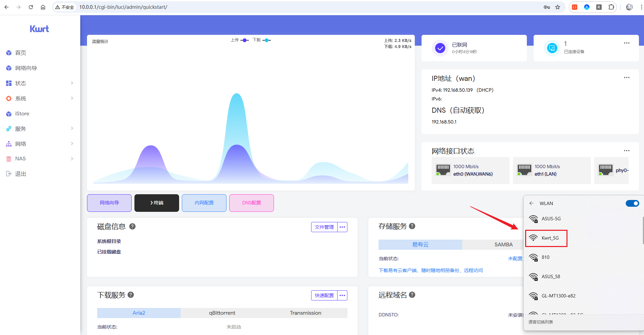This screenshot has width=644, height=335.
Task: Expand the 状态 sidebar menu
Action: coord(40,83)
